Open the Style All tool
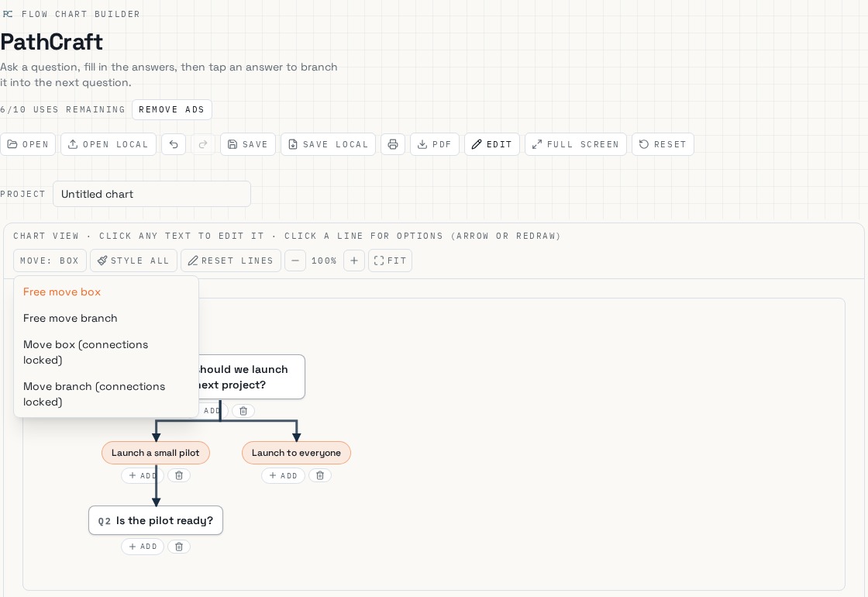The image size is (868, 597). coord(133,261)
